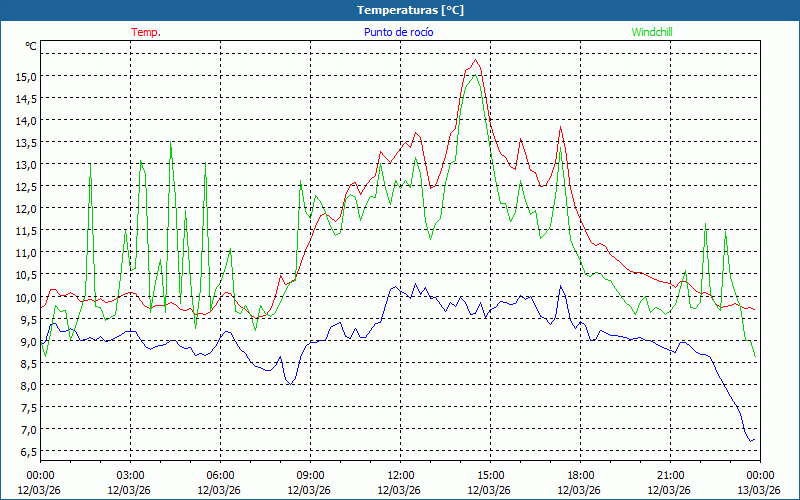The image size is (800, 500).
Task: Click the 15:00 time axis label
Action: pyautogui.click(x=490, y=475)
